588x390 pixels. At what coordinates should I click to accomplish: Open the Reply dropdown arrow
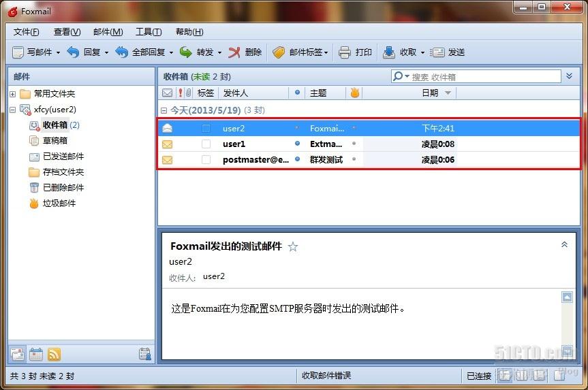106,52
